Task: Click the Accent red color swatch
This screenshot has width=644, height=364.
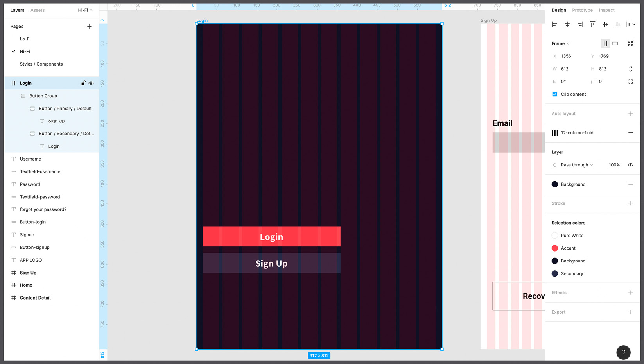Action: point(555,248)
